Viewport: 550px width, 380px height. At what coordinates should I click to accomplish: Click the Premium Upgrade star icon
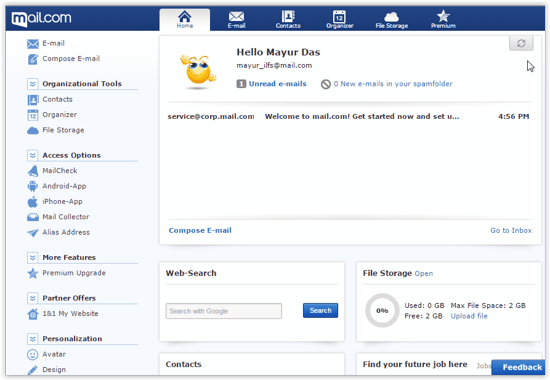click(33, 273)
